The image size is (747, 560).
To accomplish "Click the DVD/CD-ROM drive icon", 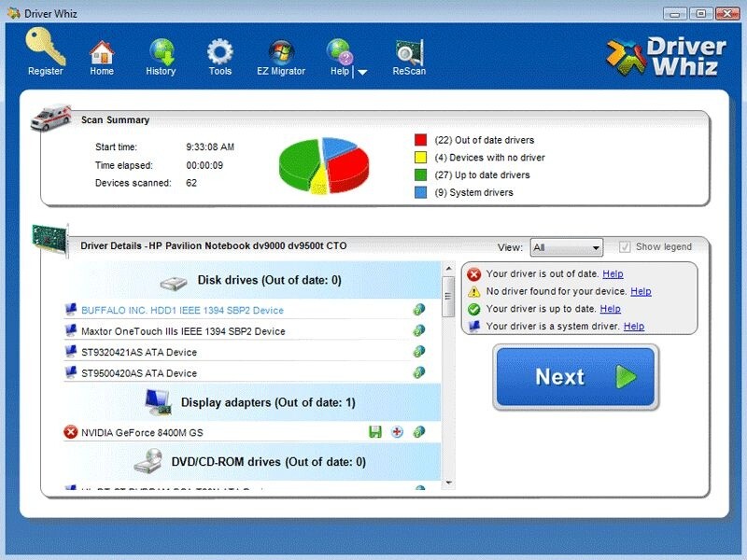I will 148,461.
